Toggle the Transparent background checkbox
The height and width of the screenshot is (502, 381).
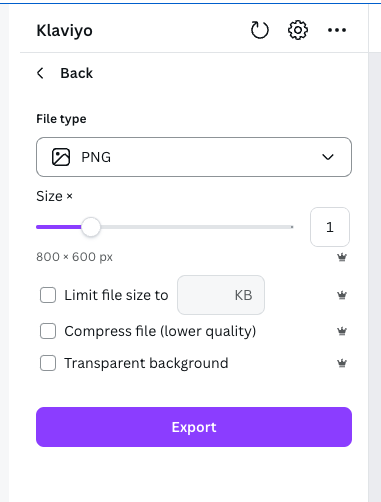click(48, 363)
